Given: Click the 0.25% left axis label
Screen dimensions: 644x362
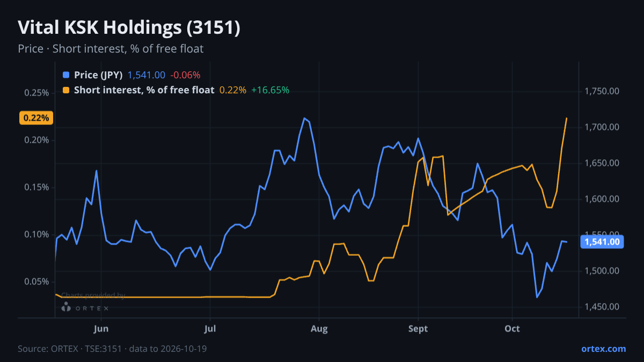Looking at the screenshot, I should (36, 93).
